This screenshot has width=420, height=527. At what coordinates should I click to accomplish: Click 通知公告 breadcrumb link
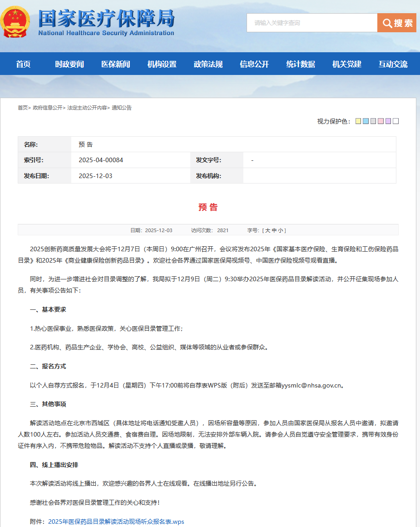[122, 108]
